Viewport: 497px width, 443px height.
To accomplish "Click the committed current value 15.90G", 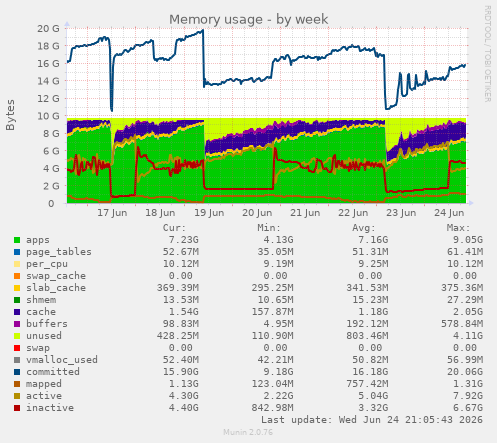I will pos(181,372).
